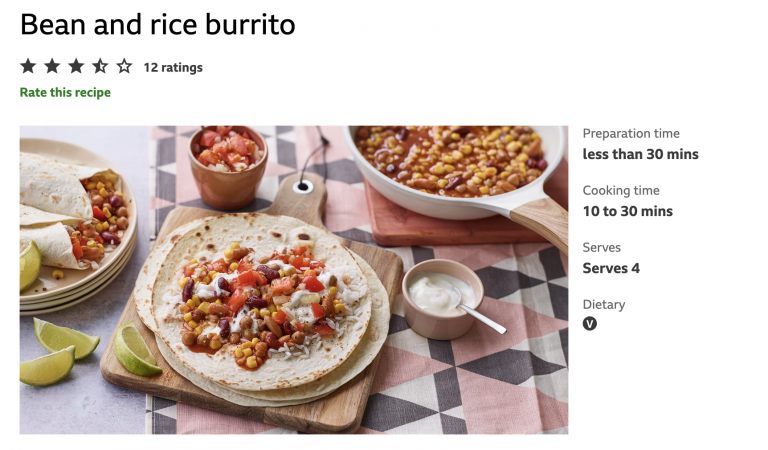Select the less than 30 mins text

pyautogui.click(x=641, y=154)
